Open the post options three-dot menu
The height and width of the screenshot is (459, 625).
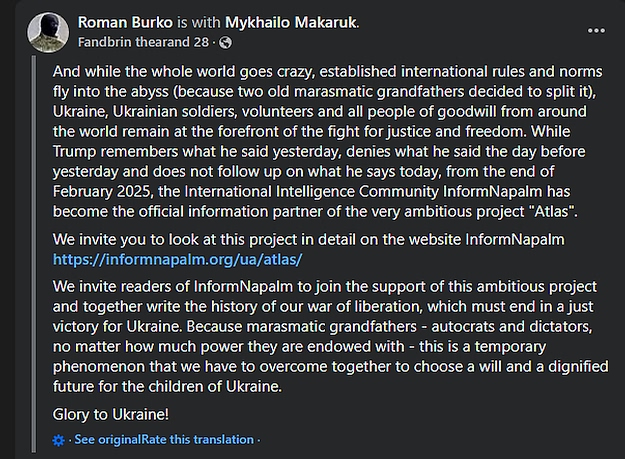(x=596, y=31)
